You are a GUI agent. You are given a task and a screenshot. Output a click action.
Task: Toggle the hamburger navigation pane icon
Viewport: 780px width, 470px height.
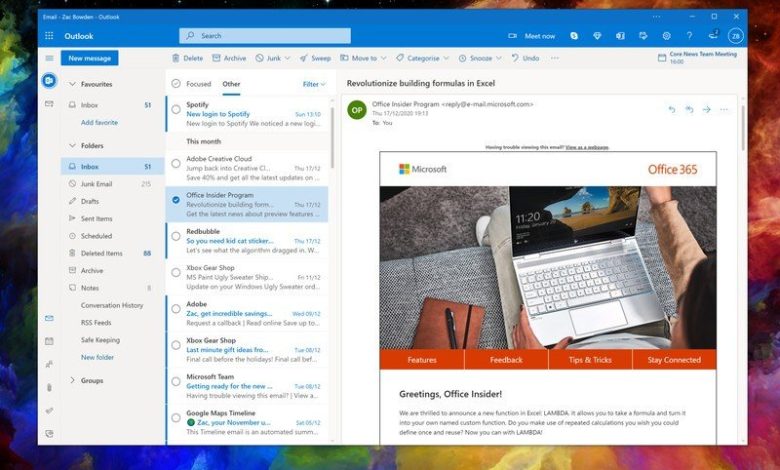[x=49, y=58]
